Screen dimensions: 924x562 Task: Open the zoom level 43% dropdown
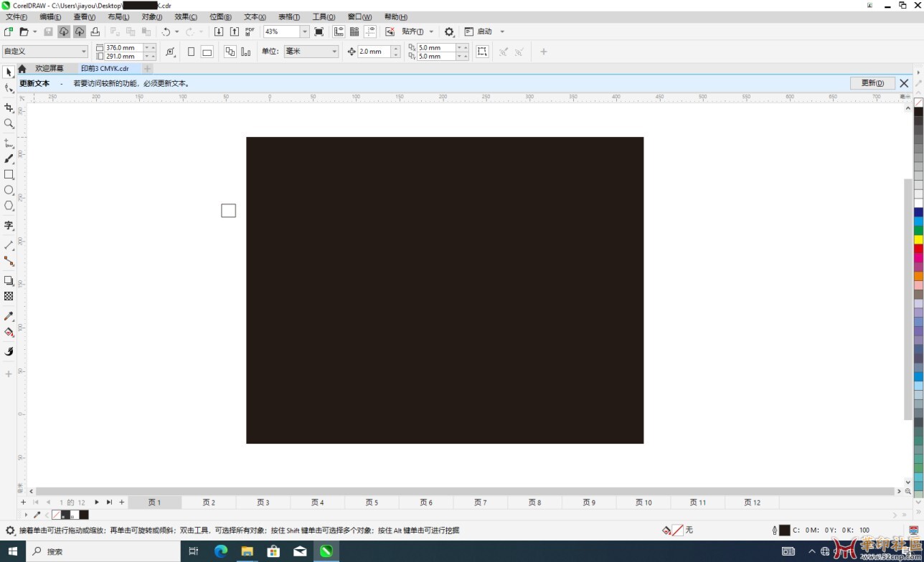304,32
